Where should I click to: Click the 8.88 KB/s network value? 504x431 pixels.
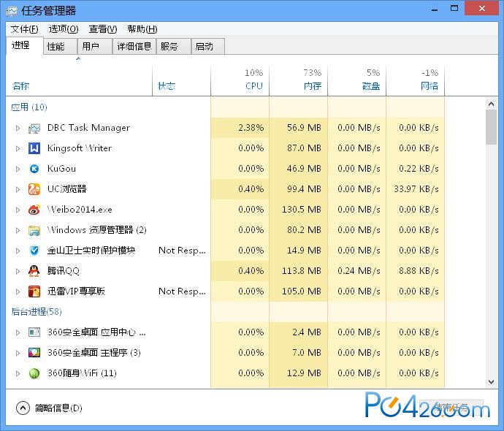(419, 271)
